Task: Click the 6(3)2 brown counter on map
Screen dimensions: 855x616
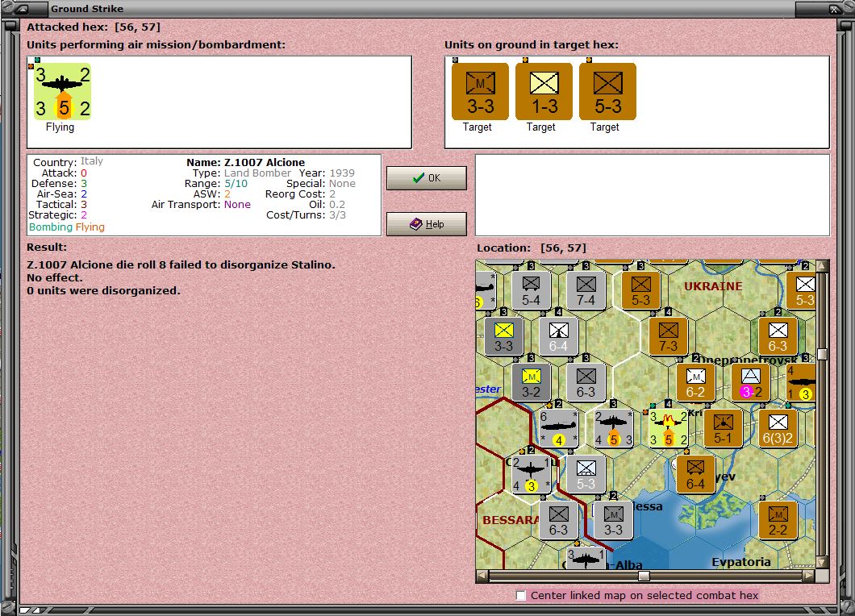Action: [x=778, y=428]
